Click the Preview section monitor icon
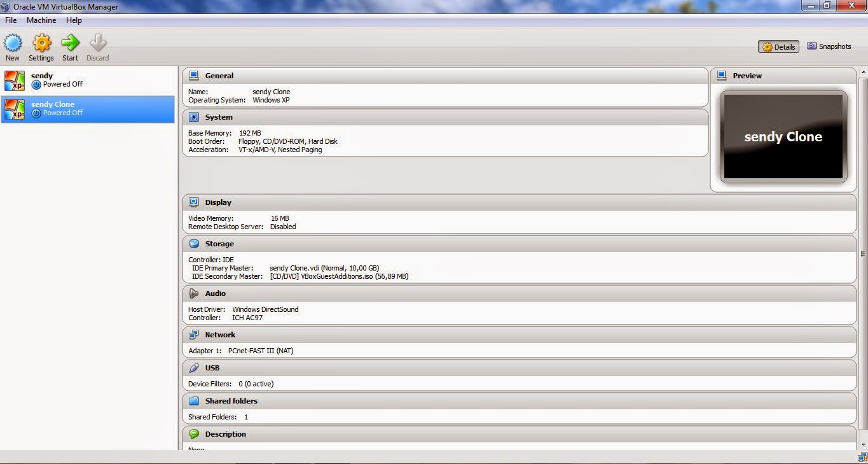This screenshot has height=464, width=868. tap(721, 75)
